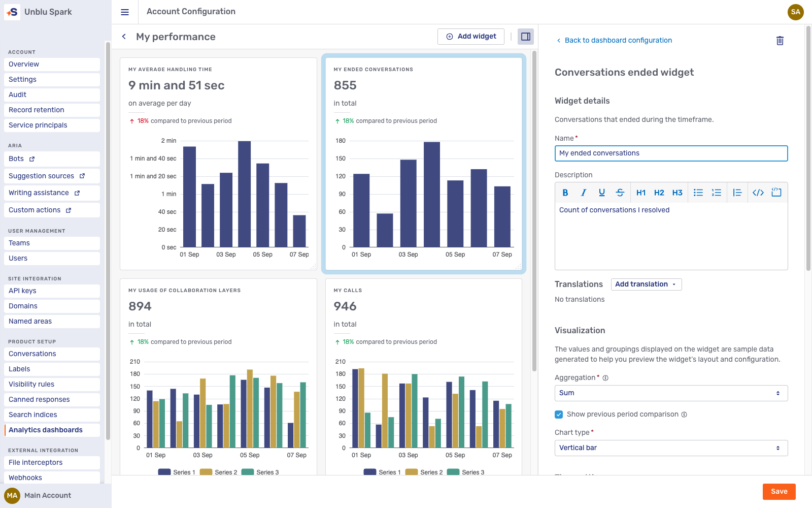
Task: Open Conversations in Product Setup
Action: (52, 354)
